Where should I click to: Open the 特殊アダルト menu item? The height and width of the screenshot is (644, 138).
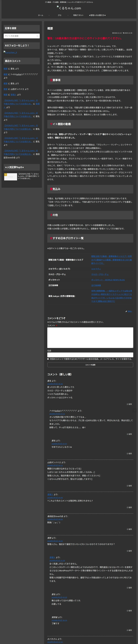[78, 15]
